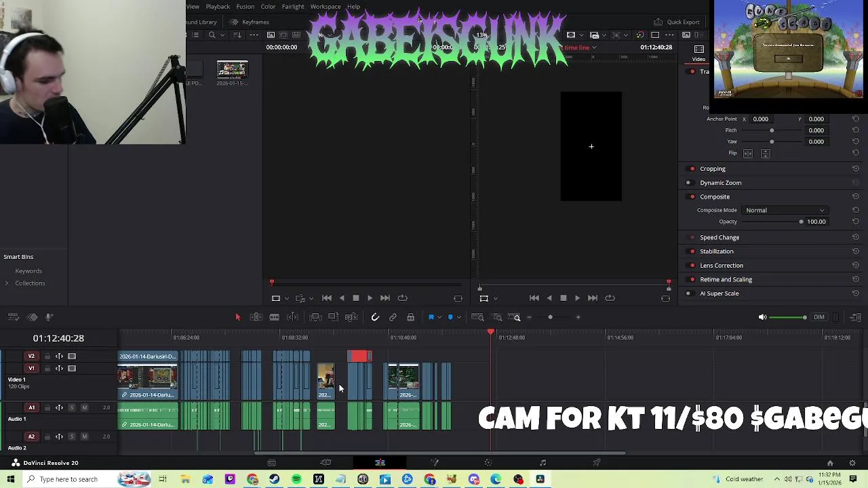Toggle the Position Lock padlock icon
868x488 pixels.
(410, 317)
